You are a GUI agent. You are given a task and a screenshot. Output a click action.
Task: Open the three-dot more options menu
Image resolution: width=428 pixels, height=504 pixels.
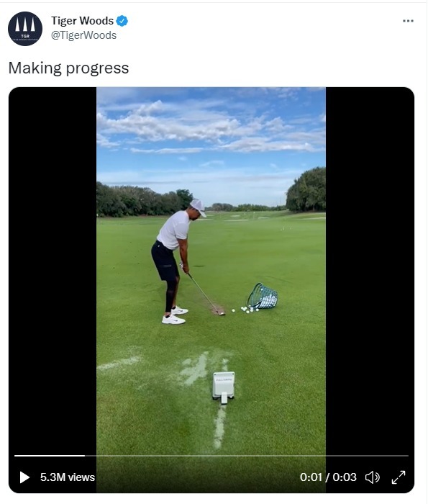pos(408,21)
